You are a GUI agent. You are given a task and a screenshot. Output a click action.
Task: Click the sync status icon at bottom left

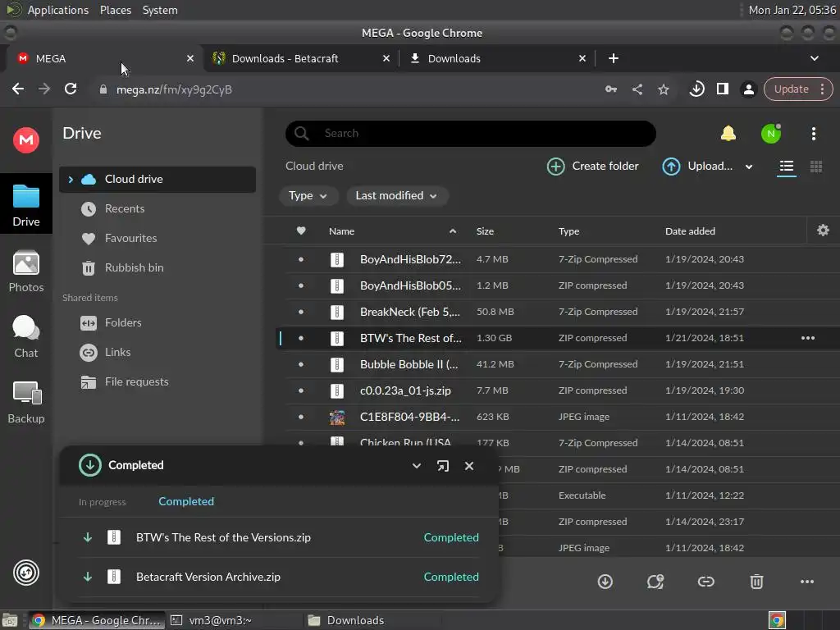(x=25, y=573)
